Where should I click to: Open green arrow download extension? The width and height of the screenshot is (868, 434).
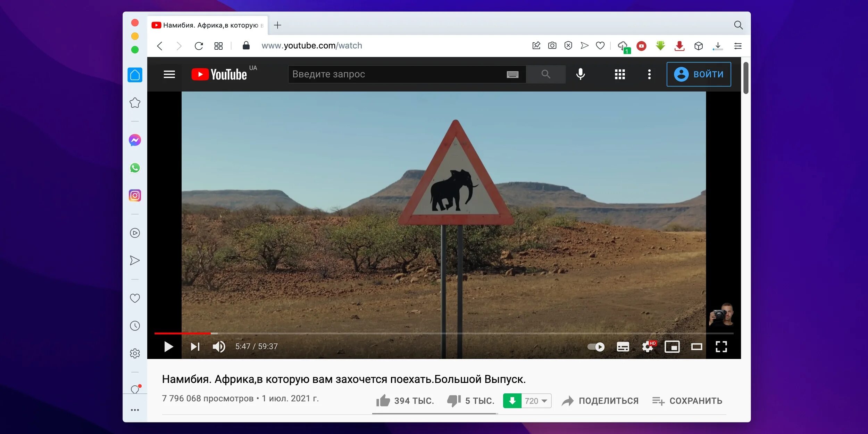click(660, 45)
